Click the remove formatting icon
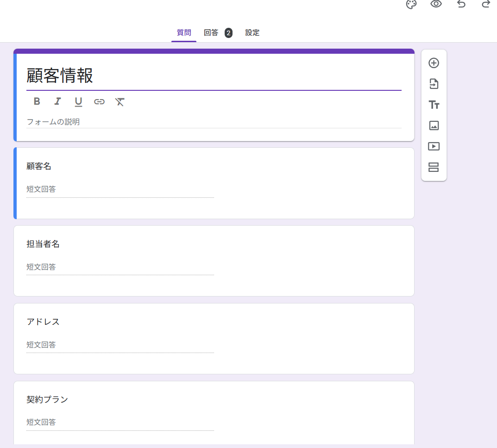The height and width of the screenshot is (448, 497). [x=120, y=101]
